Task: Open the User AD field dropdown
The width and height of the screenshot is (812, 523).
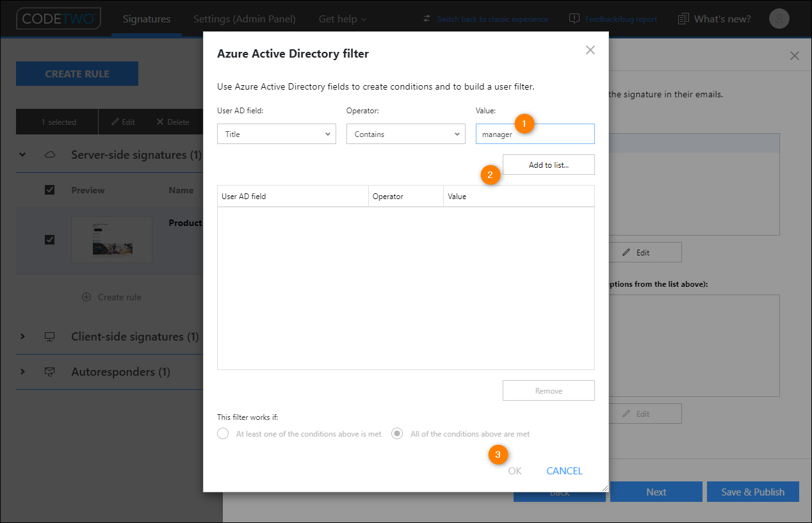Action: click(x=277, y=134)
